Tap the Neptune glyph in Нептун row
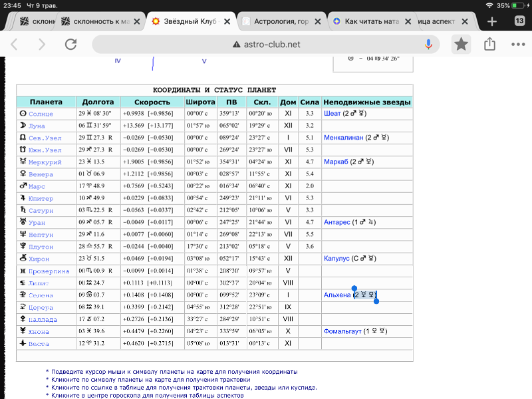 pos(23,234)
